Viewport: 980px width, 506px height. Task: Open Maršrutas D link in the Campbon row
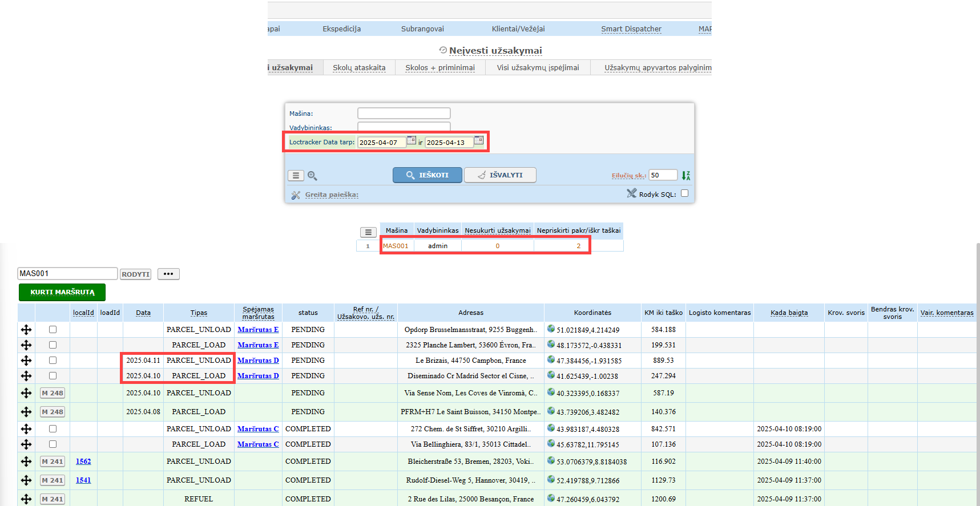point(258,361)
